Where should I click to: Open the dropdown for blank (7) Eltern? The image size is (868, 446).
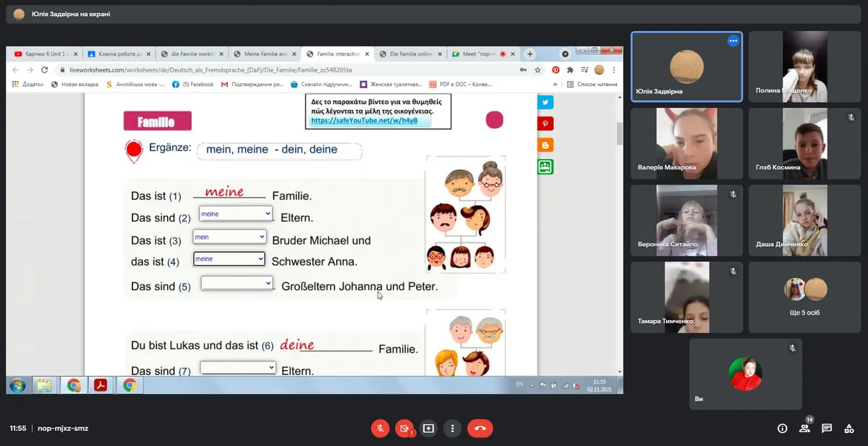point(238,367)
